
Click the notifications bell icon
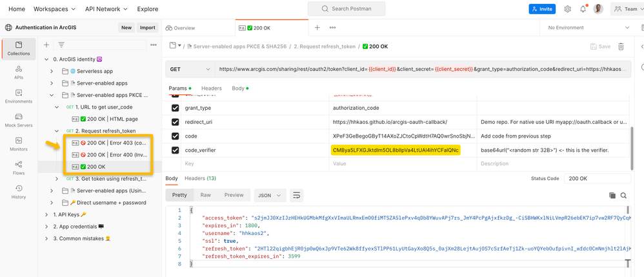pos(583,9)
